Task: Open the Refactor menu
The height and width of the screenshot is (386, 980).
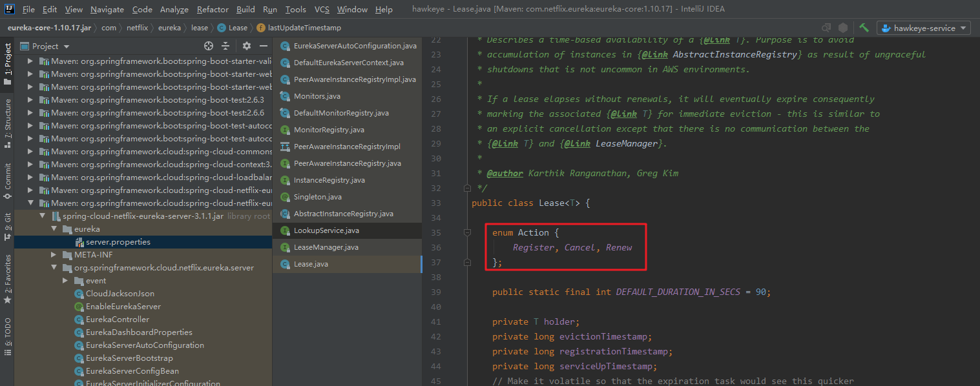Action: tap(213, 9)
